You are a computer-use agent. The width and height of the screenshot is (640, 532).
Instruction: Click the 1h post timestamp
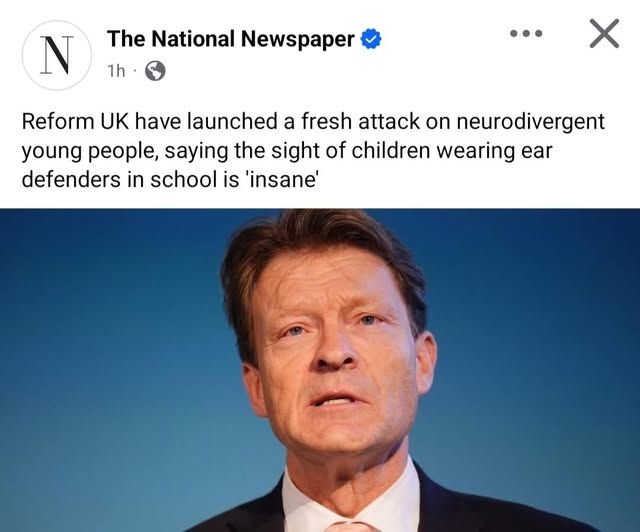click(116, 71)
